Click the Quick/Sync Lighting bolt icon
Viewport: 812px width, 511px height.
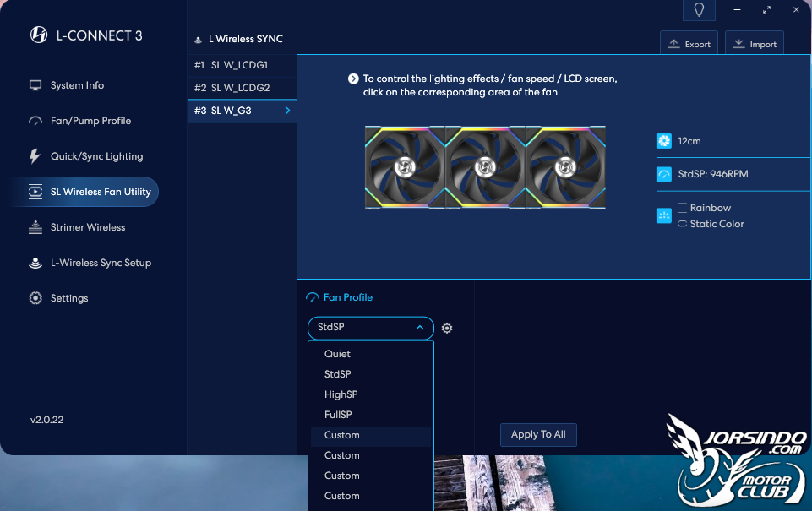tap(35, 156)
